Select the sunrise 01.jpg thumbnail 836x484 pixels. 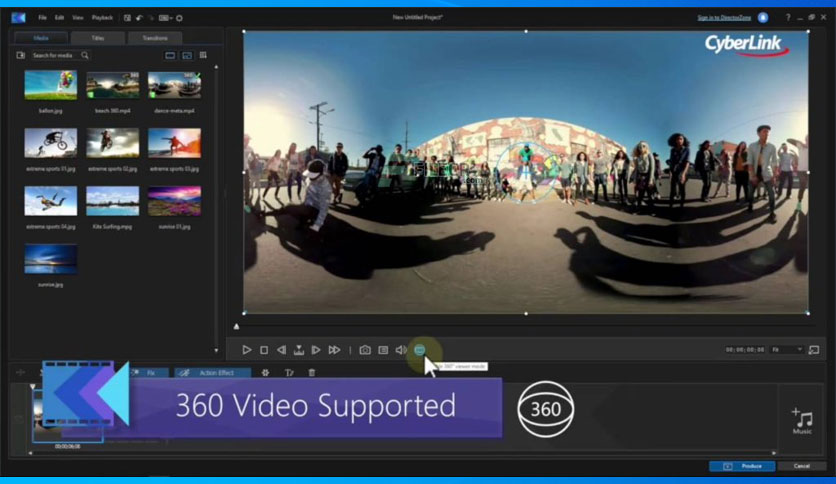click(174, 201)
